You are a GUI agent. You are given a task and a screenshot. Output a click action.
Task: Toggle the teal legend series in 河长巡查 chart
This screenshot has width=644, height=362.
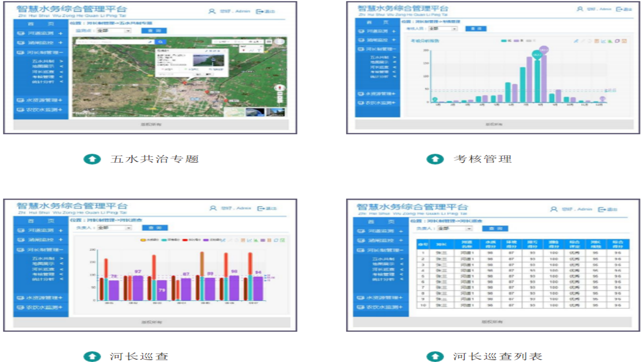pyautogui.click(x=164, y=240)
